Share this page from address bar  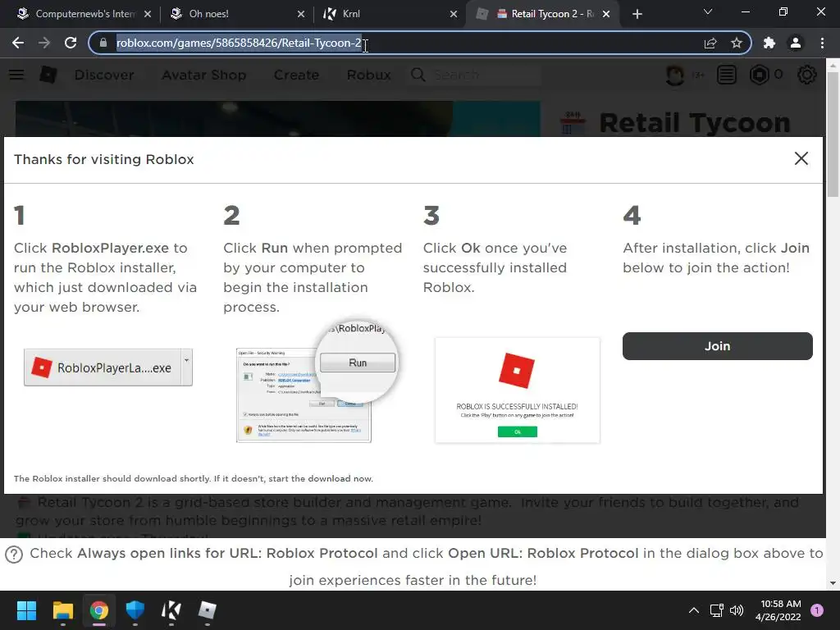[x=710, y=43]
